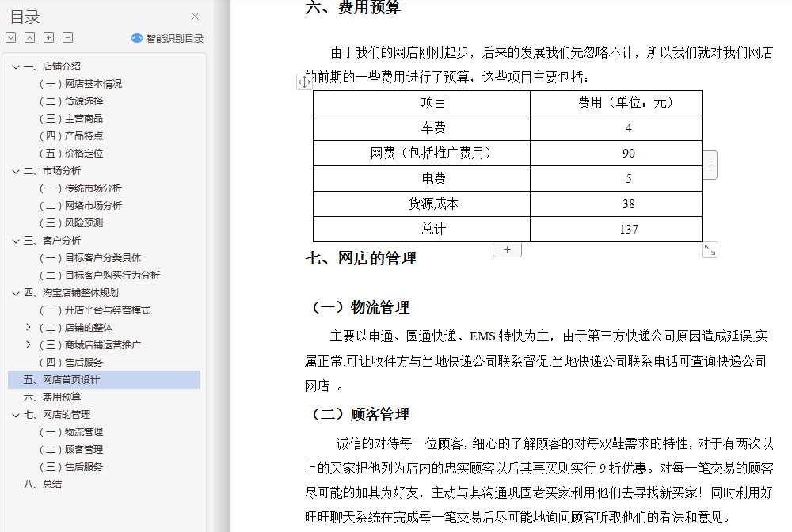Click the 智能识别目录 button
The image size is (792, 532).
168,38
